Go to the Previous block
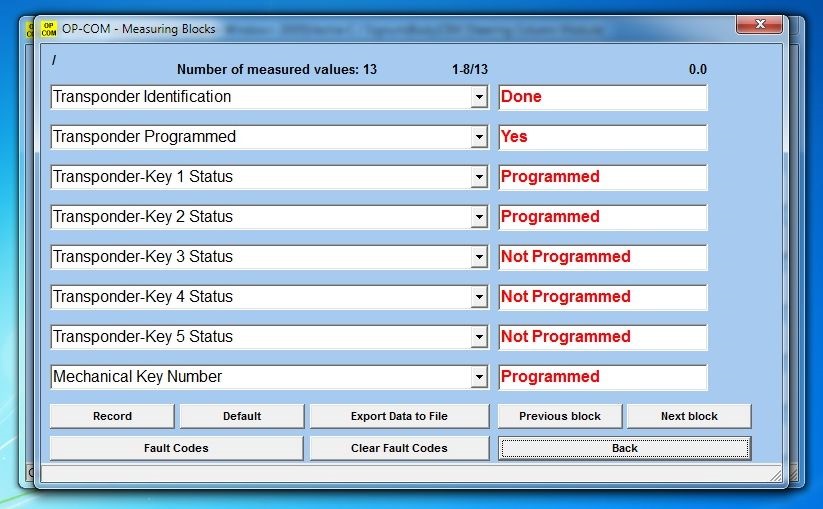Viewport: 823px width, 509px height. pyautogui.click(x=560, y=416)
